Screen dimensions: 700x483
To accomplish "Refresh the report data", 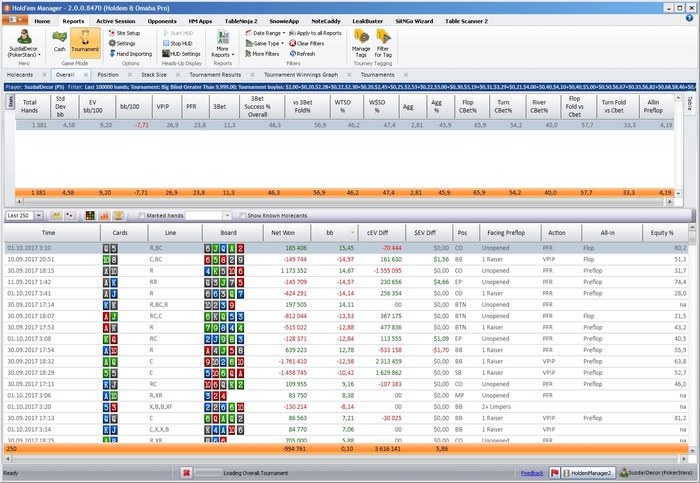I will tap(302, 54).
